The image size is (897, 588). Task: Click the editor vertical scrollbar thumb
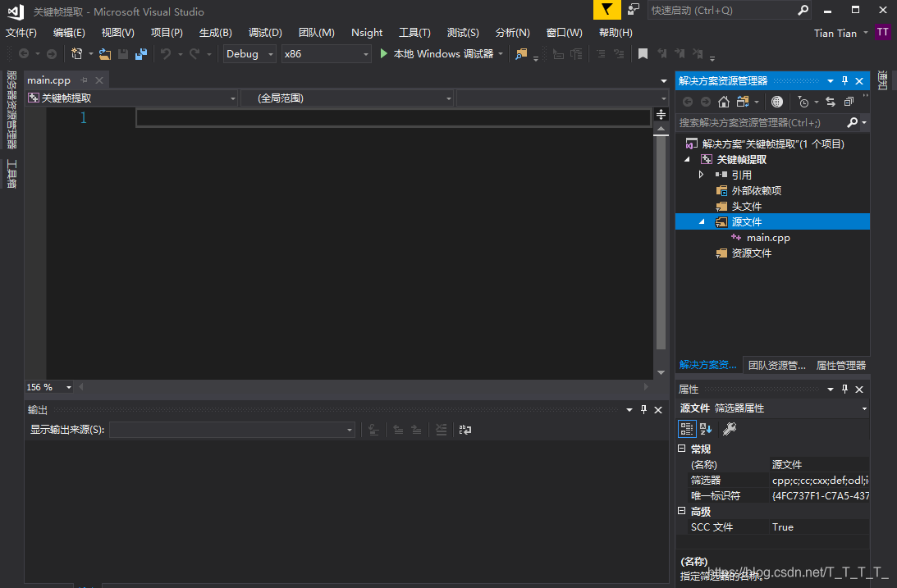click(x=661, y=242)
